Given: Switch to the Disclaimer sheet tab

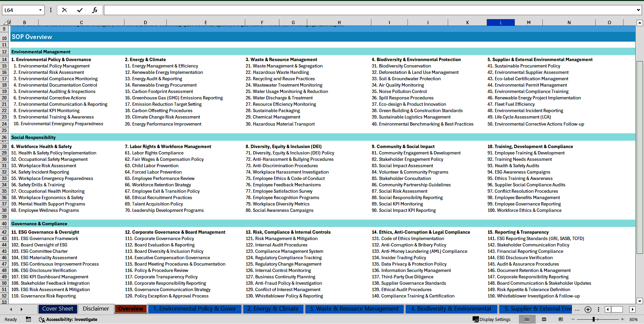Looking at the screenshot, I should pos(96,309).
